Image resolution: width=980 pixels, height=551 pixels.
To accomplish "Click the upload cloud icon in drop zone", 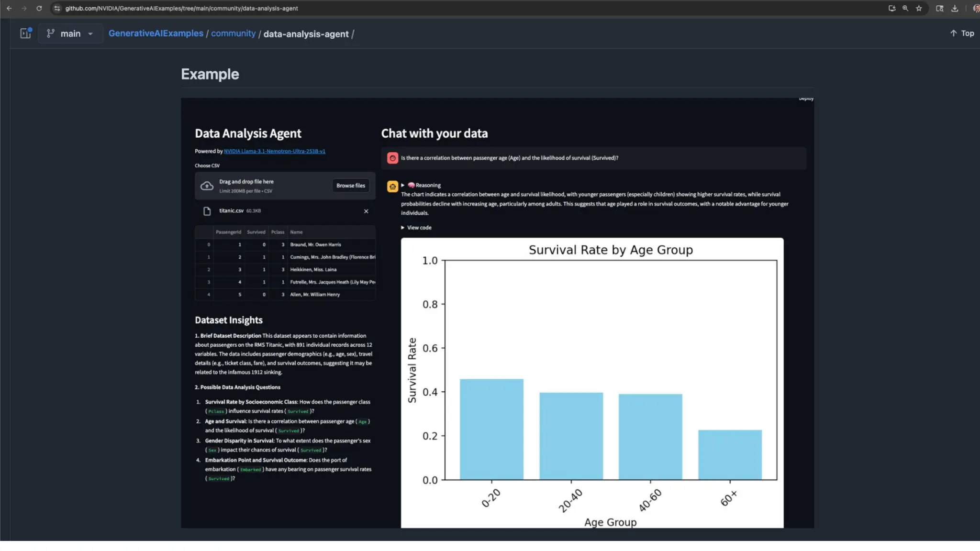I will pyautogui.click(x=207, y=186).
